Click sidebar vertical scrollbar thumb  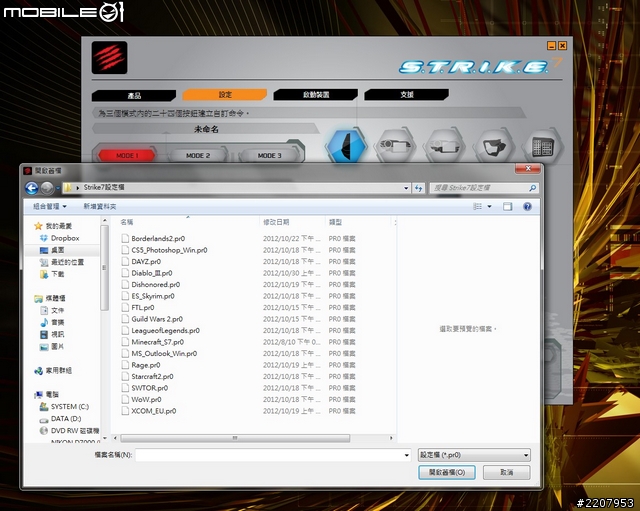pos(104,267)
